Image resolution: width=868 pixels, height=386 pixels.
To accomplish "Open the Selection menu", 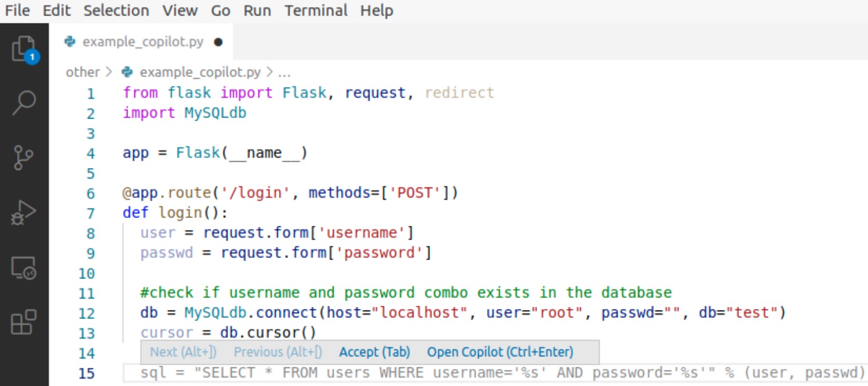I will pos(116,10).
